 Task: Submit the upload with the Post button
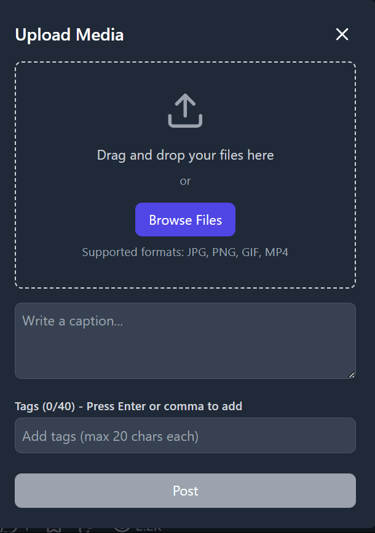point(185,491)
